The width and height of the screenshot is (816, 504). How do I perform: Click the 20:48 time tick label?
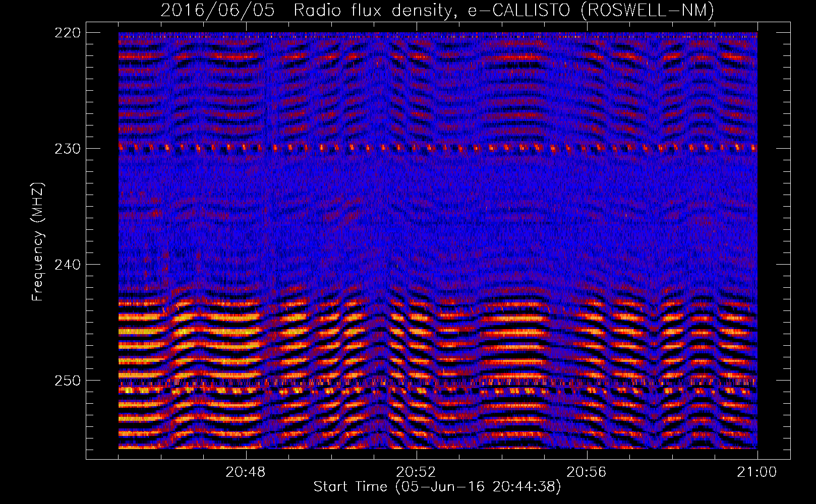click(246, 472)
